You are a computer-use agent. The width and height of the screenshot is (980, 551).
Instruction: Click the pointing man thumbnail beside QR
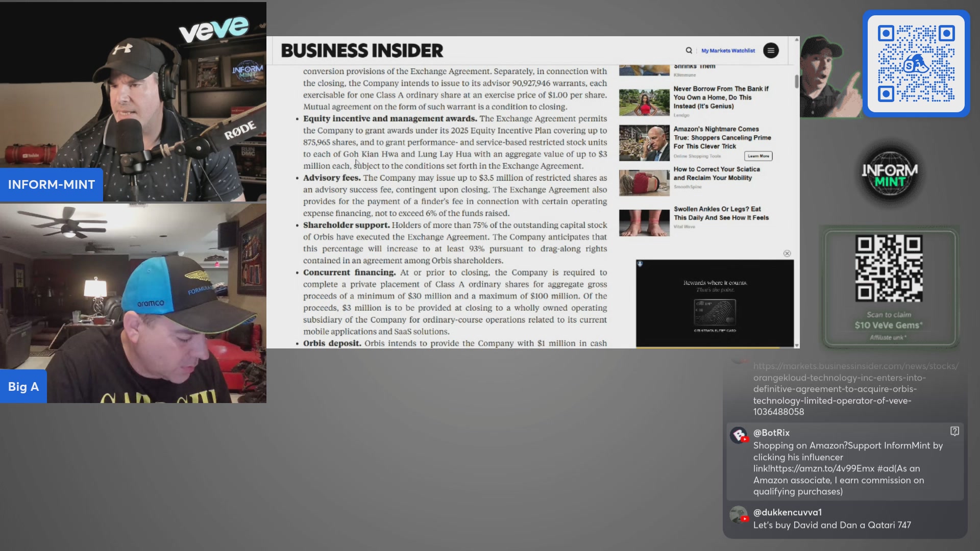click(830, 78)
